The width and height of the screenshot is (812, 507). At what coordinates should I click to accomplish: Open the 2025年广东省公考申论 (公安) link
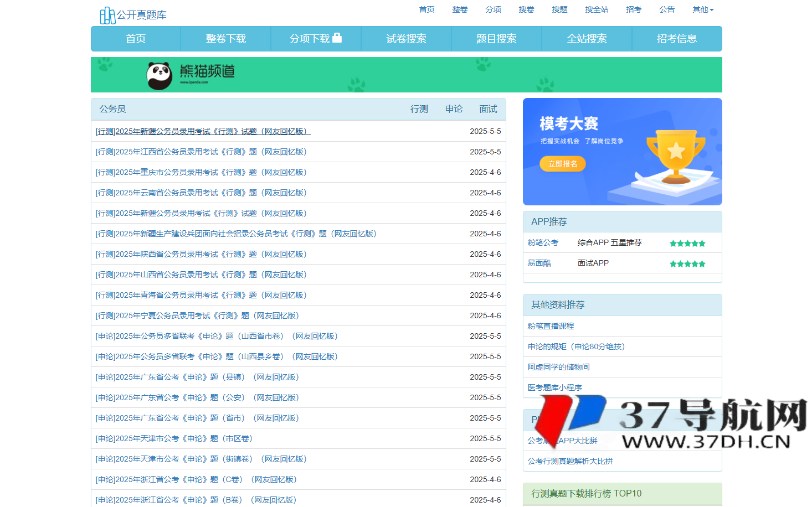click(x=197, y=397)
